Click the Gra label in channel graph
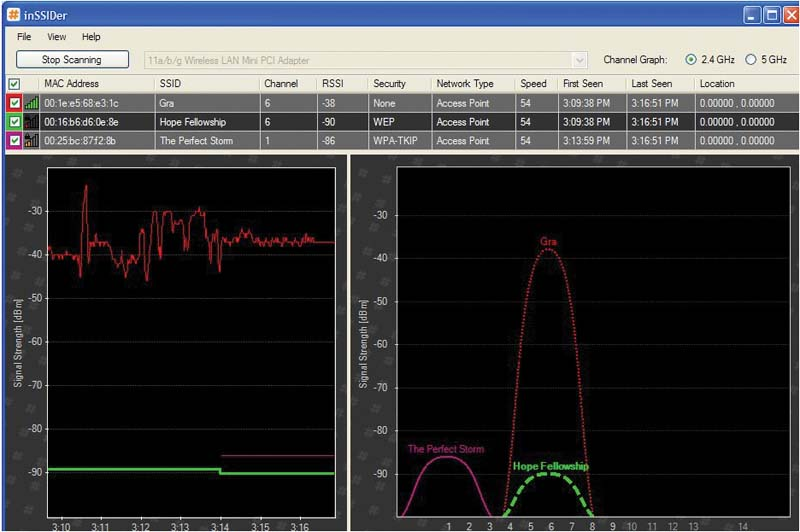 coord(547,241)
